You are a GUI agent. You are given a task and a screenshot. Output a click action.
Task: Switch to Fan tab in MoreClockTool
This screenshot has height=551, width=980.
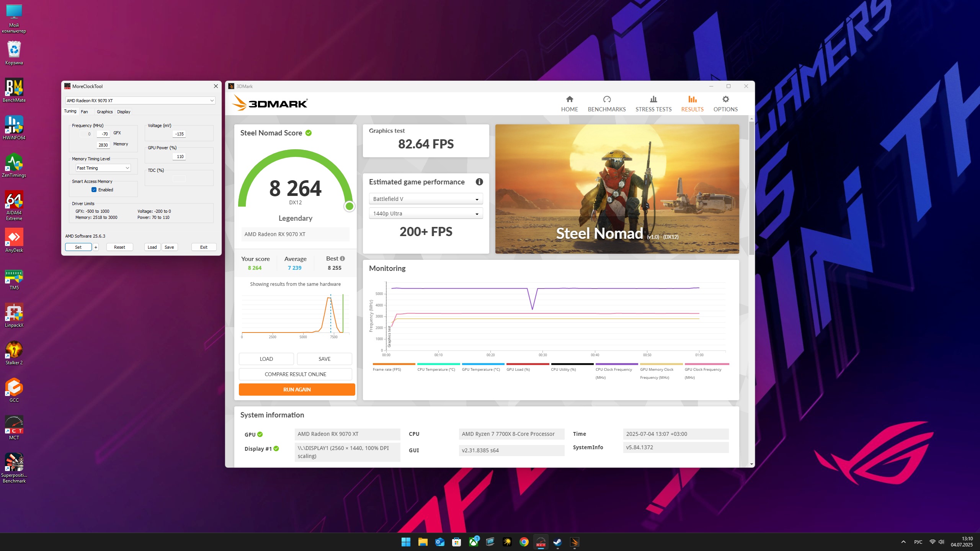click(x=84, y=112)
